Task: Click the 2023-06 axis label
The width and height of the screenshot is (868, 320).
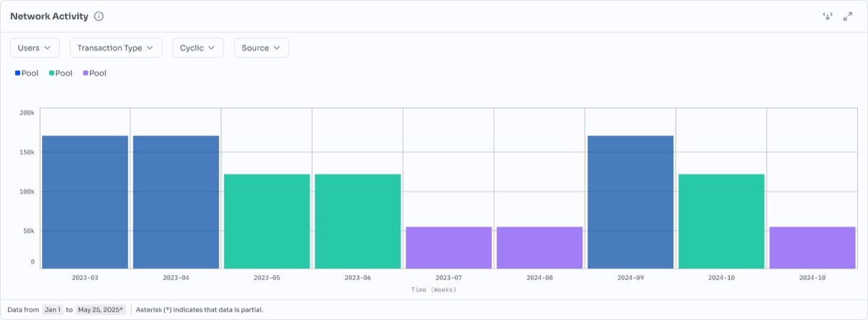Action: pyautogui.click(x=358, y=278)
